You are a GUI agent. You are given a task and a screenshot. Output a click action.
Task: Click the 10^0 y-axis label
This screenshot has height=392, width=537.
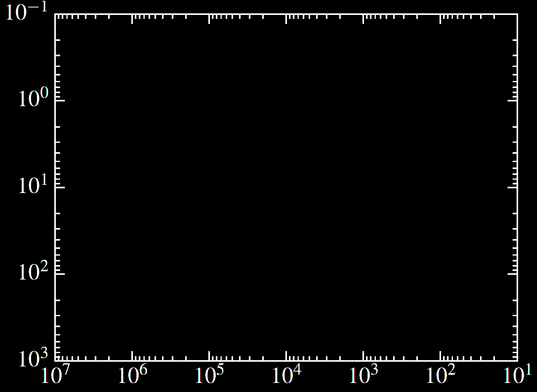33,97
